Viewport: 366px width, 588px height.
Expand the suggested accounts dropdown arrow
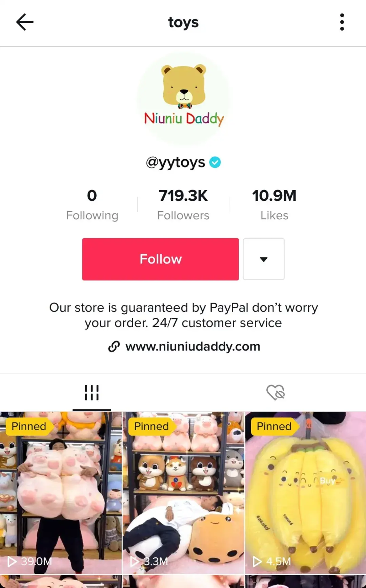[264, 259]
